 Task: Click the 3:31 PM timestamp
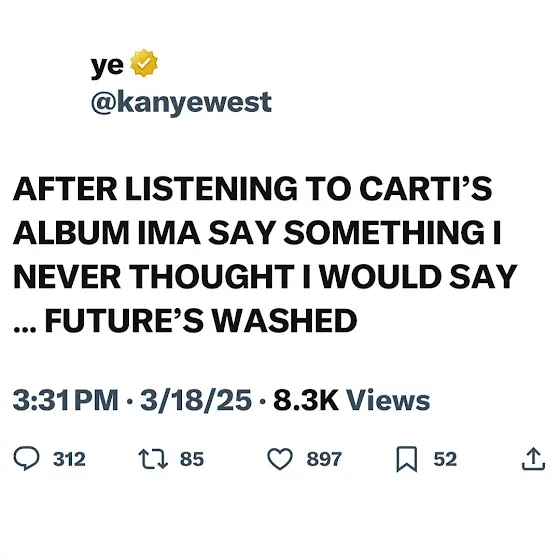[65, 400]
